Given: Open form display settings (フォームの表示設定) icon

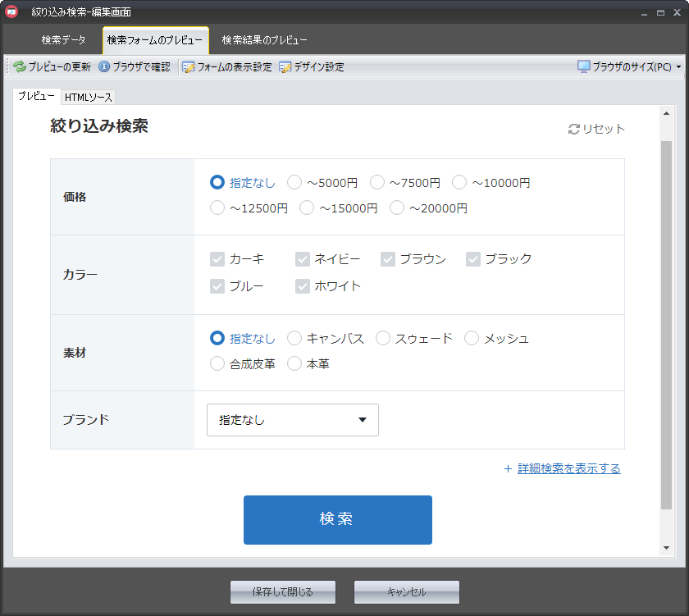Looking at the screenshot, I should (x=189, y=67).
